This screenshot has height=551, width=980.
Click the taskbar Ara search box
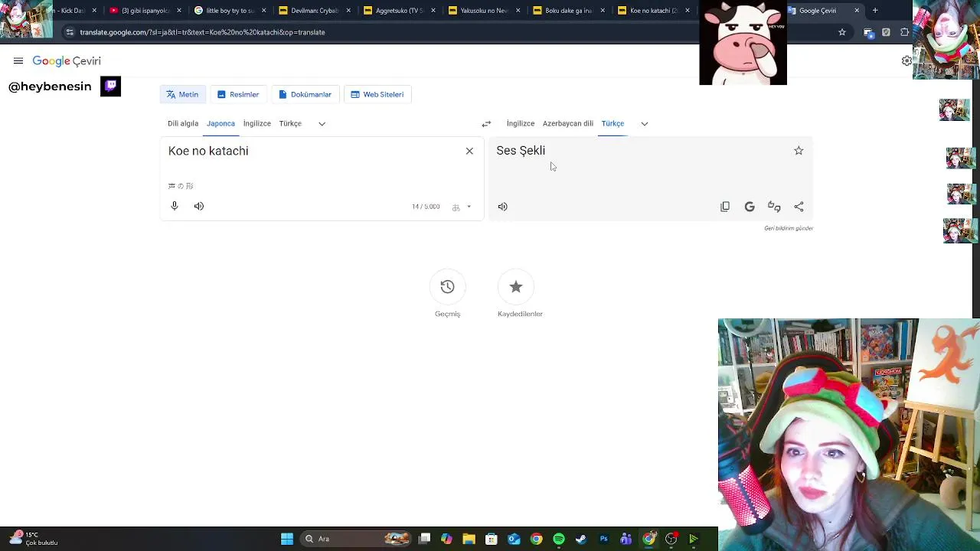357,539
